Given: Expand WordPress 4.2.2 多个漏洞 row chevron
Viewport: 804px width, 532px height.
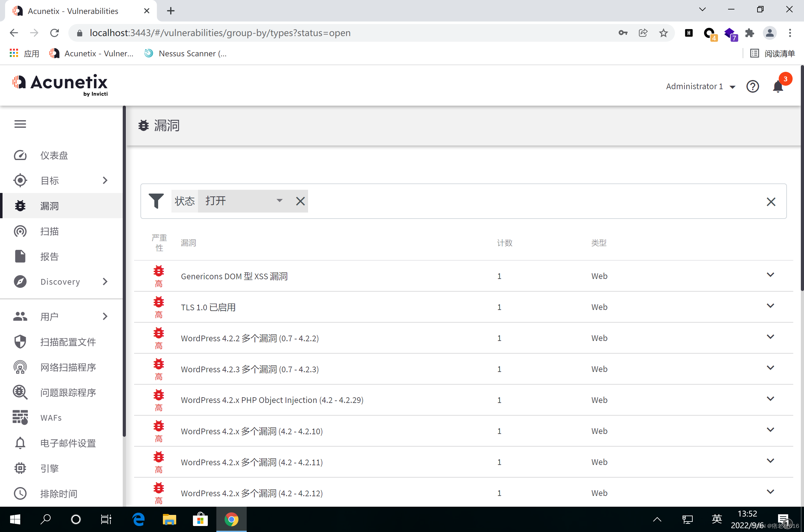Looking at the screenshot, I should click(770, 337).
